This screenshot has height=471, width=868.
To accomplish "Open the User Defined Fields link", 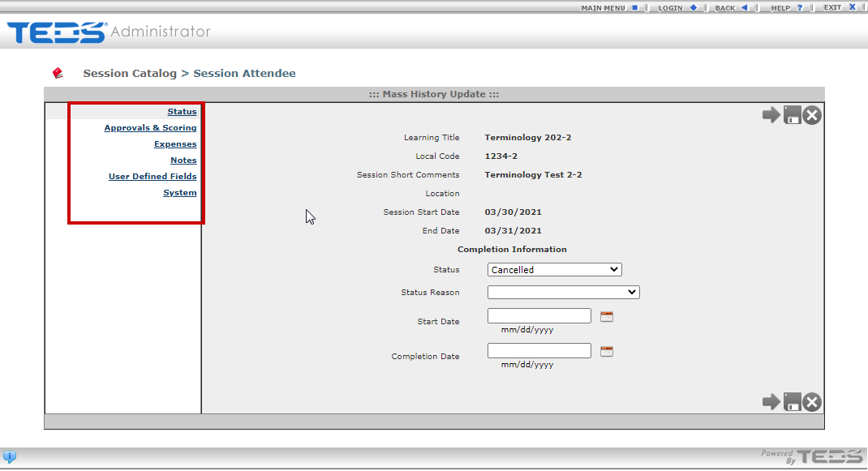I will [153, 177].
